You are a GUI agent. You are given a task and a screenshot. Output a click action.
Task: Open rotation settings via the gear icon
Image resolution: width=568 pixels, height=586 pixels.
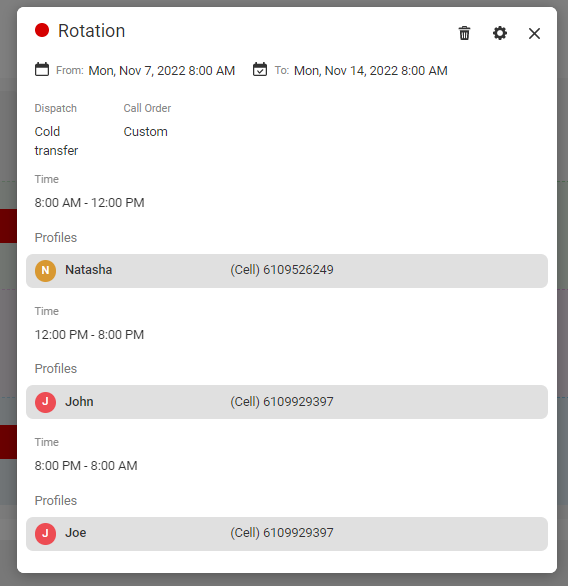pos(500,33)
